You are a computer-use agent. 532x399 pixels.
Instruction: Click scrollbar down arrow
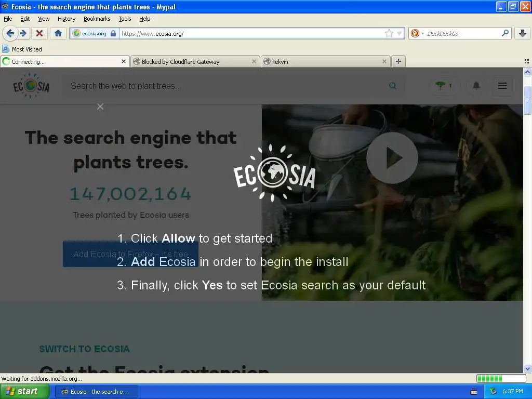click(x=527, y=368)
